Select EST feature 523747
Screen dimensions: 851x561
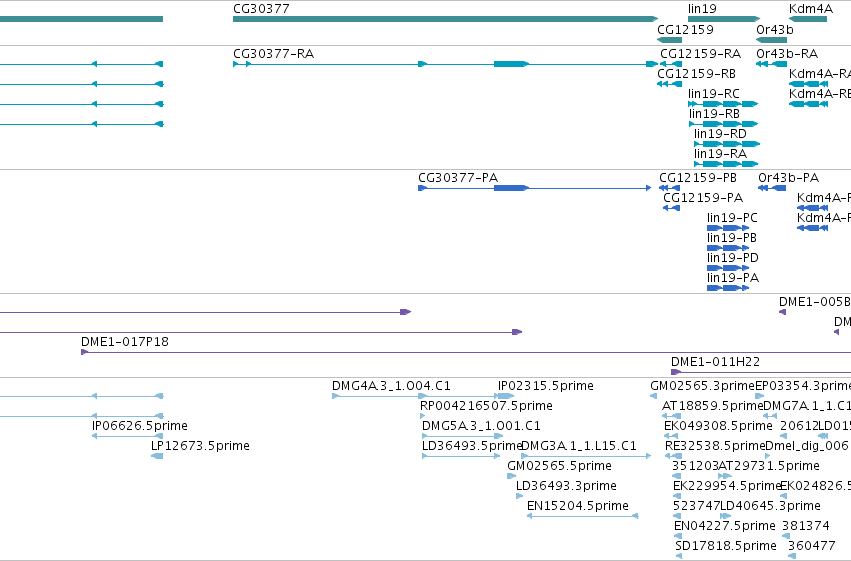coord(677,517)
